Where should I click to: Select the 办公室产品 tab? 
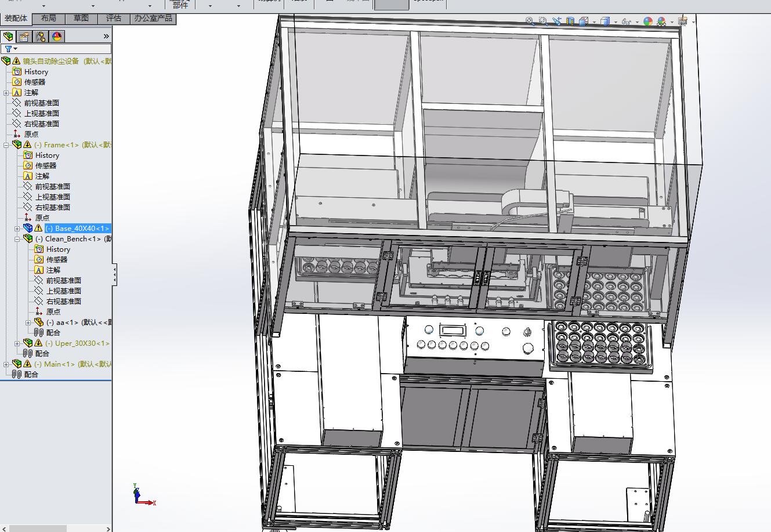(x=153, y=19)
